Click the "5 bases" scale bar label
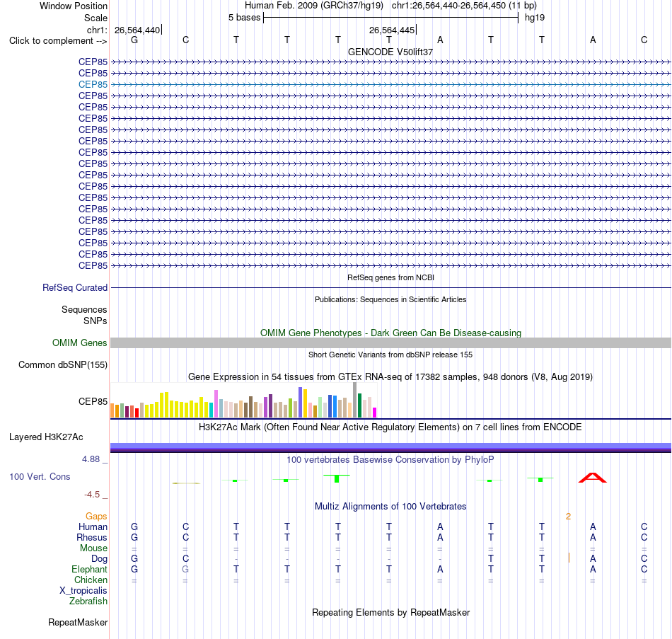The image size is (672, 639). (x=244, y=18)
